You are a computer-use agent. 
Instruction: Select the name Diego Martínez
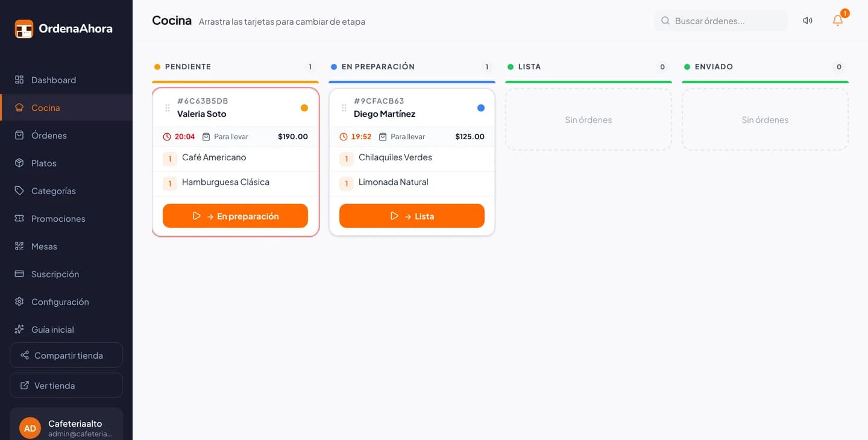385,114
